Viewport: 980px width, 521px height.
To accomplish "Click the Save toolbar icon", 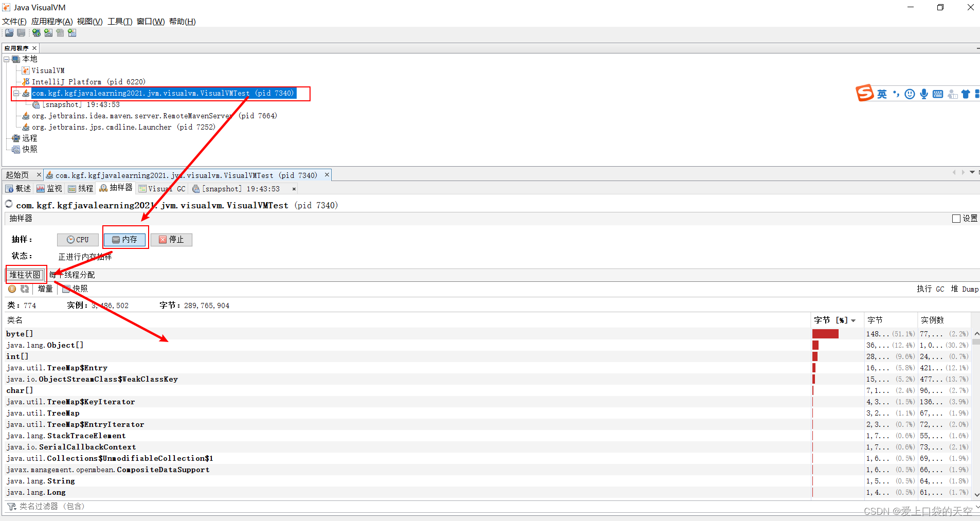I will [x=21, y=33].
